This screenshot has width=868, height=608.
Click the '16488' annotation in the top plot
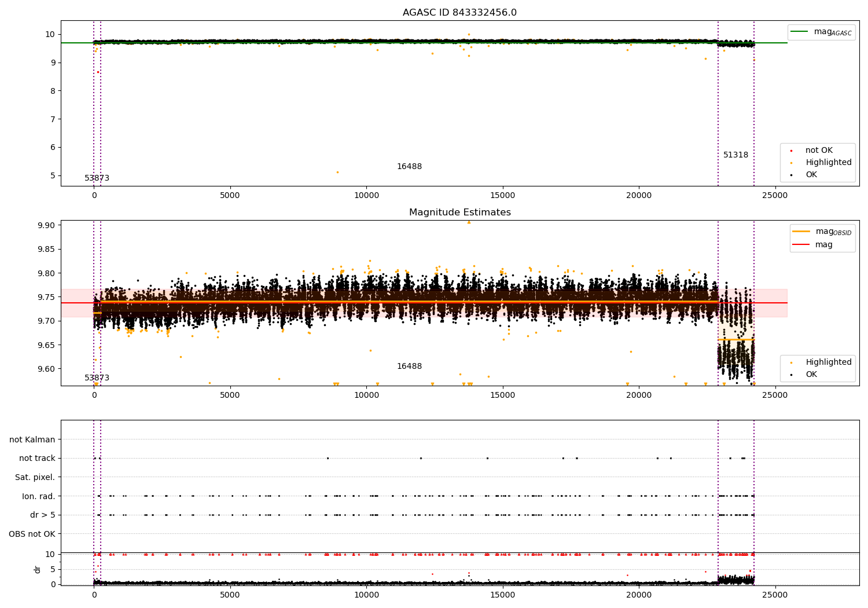click(409, 167)
